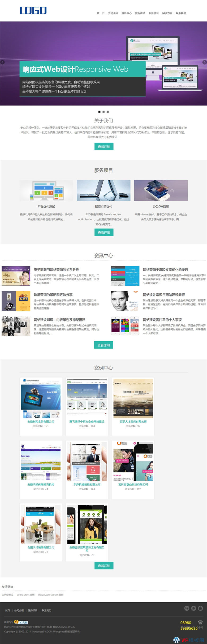Image resolution: width=207 pixels, height=644 pixels.
Task: Open the 办公OA管理 phone image
Action: coord(161,191)
